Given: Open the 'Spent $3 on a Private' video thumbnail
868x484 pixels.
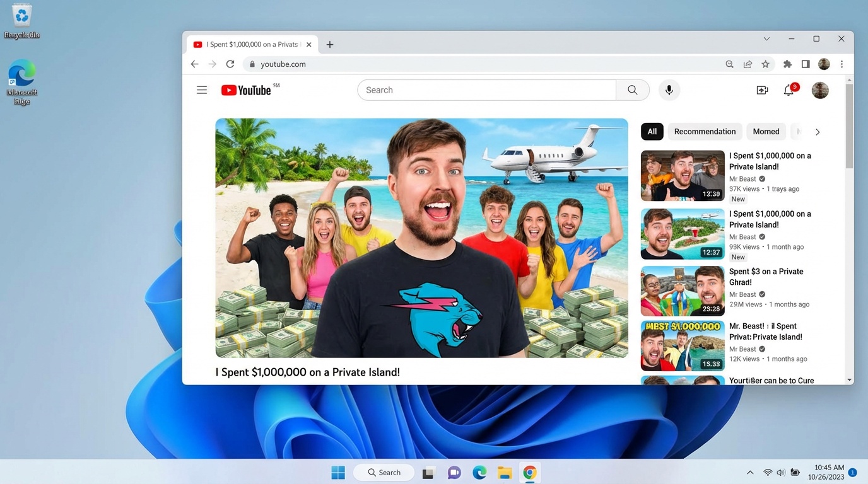Looking at the screenshot, I should click(x=682, y=291).
